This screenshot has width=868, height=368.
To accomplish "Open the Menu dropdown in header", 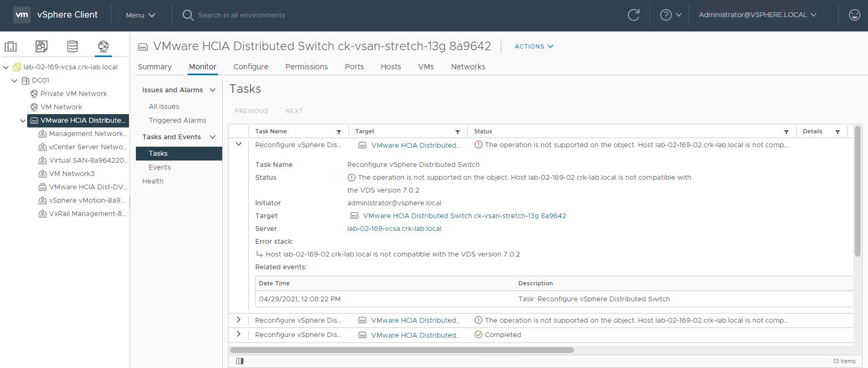I will click(x=141, y=15).
